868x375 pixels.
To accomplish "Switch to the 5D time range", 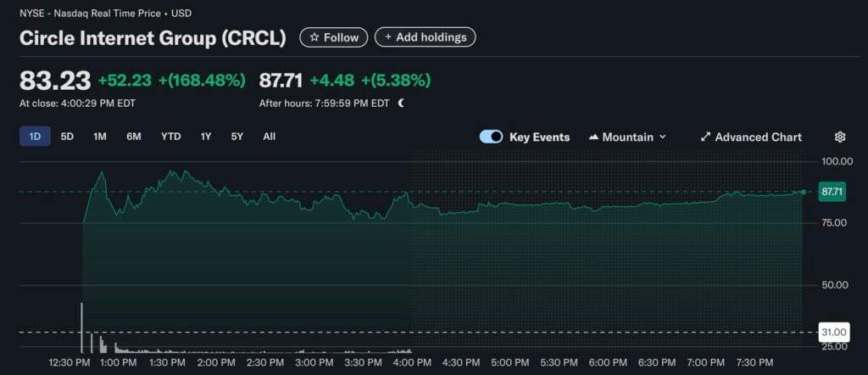I will point(67,137).
